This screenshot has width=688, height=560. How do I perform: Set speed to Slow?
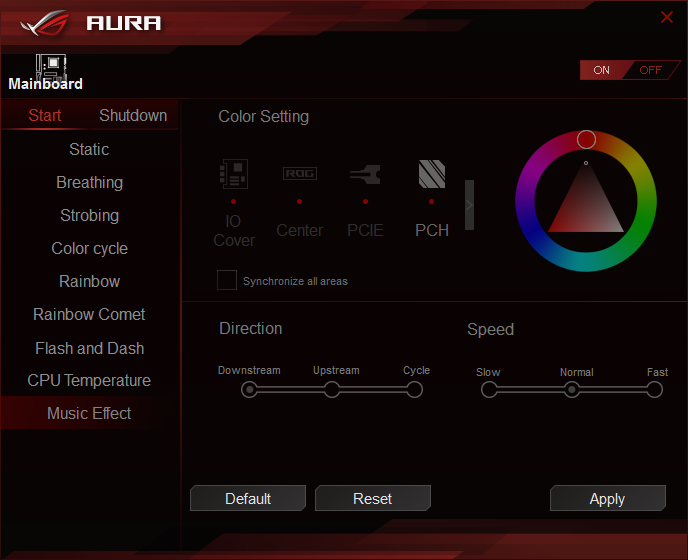tap(489, 389)
